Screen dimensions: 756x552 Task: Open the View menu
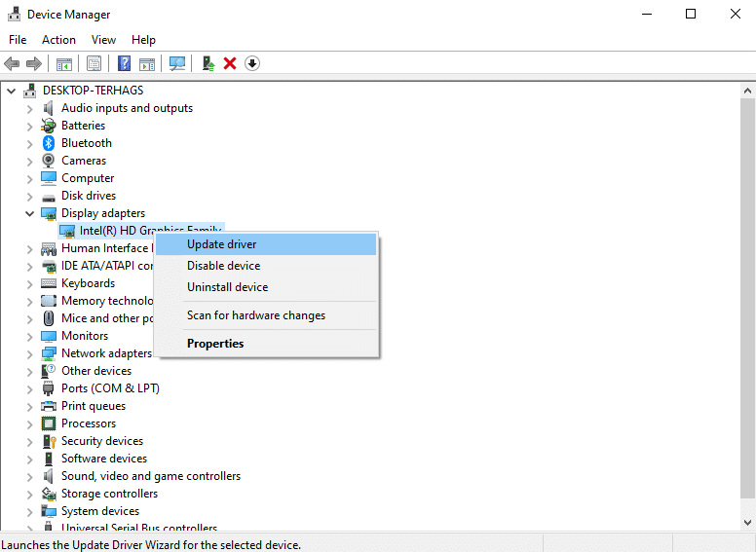(x=103, y=40)
